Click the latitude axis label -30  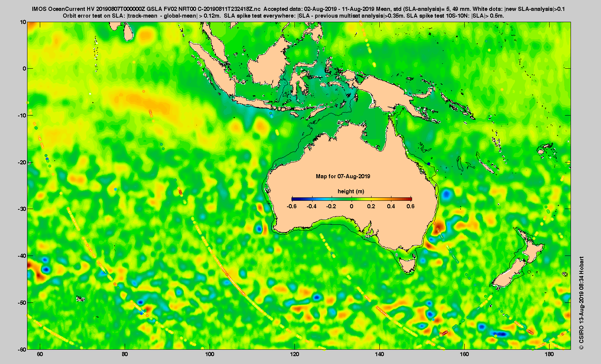point(22,209)
